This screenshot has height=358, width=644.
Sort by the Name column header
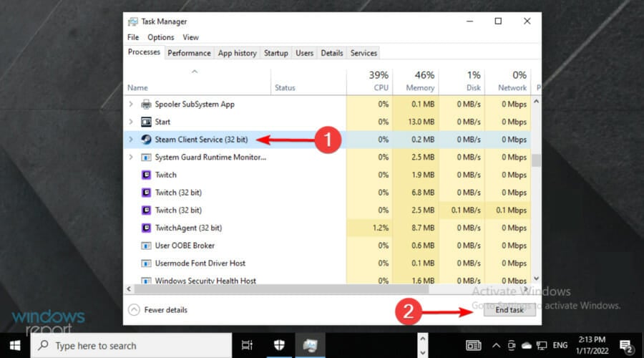pos(197,82)
